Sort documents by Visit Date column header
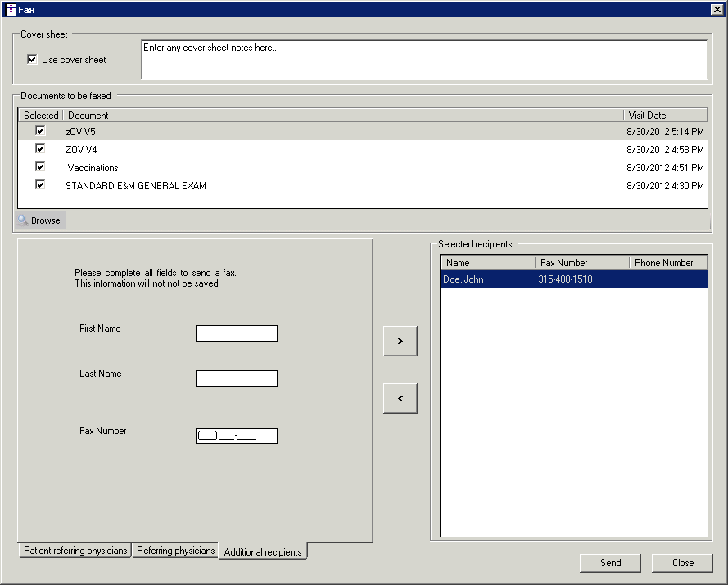 [x=665, y=116]
